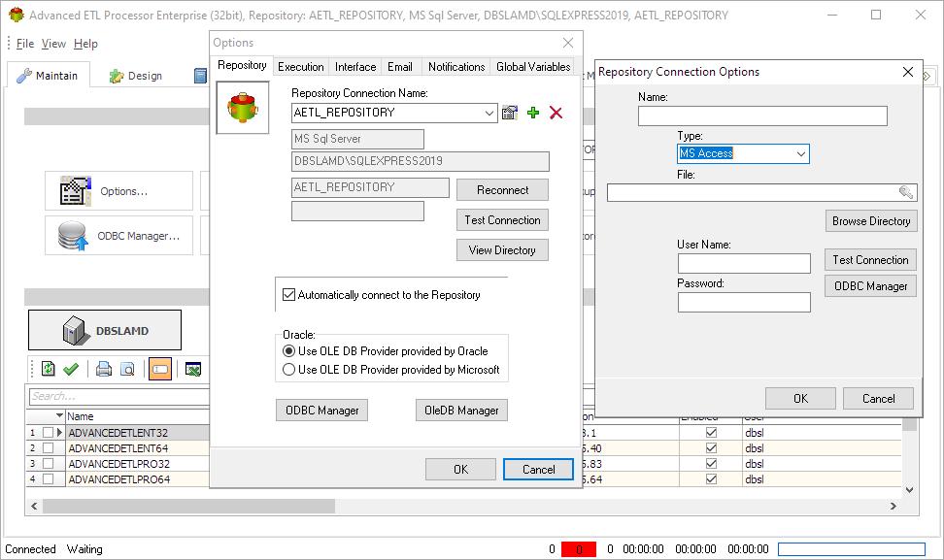Viewport: 944px width, 560px height.
Task: Open the Notifications tab
Action: 456,67
